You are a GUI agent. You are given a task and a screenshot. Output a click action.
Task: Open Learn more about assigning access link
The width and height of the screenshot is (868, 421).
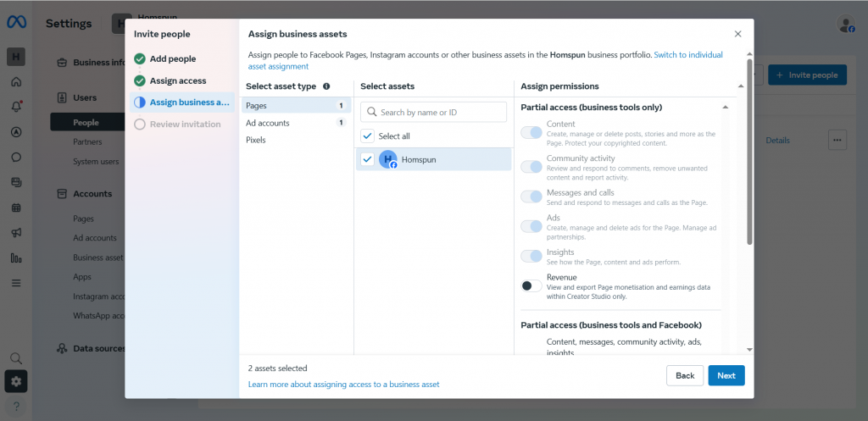click(344, 384)
